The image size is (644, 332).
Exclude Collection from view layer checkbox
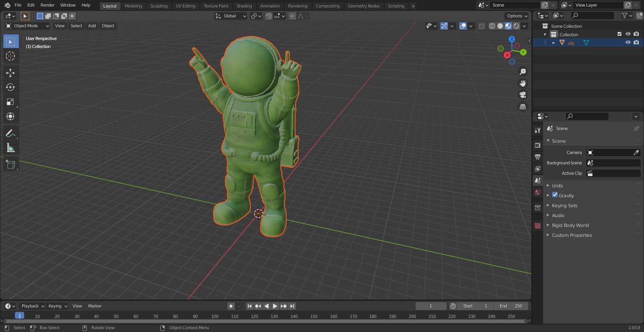tap(619, 34)
